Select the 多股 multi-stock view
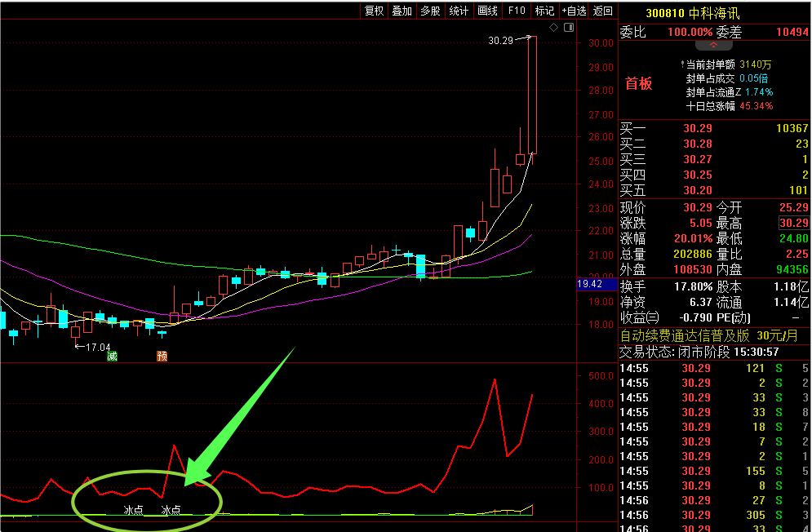The height and width of the screenshot is (532, 812). [x=430, y=11]
